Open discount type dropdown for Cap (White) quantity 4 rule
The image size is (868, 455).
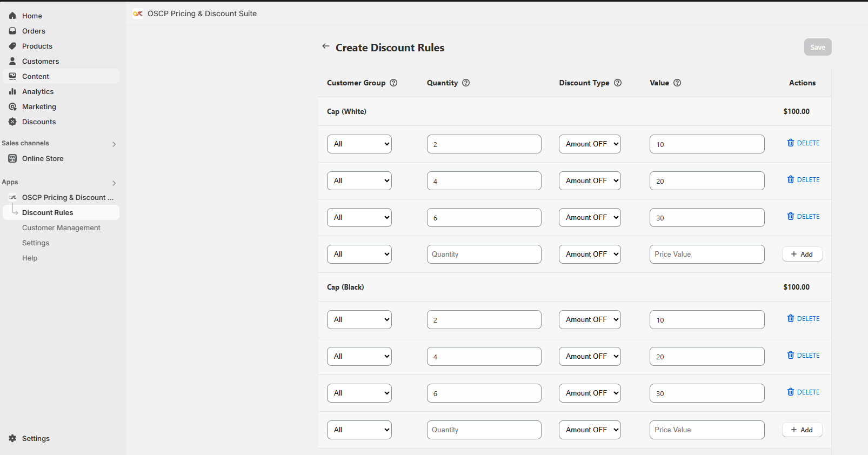[x=589, y=181]
